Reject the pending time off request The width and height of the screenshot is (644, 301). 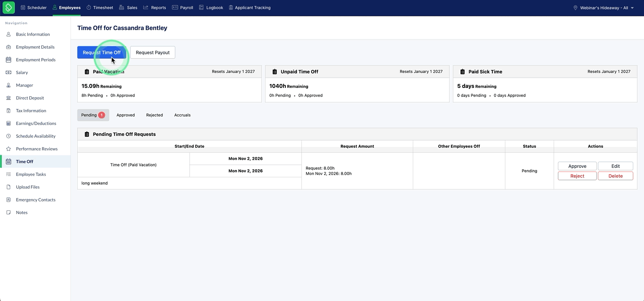point(577,176)
